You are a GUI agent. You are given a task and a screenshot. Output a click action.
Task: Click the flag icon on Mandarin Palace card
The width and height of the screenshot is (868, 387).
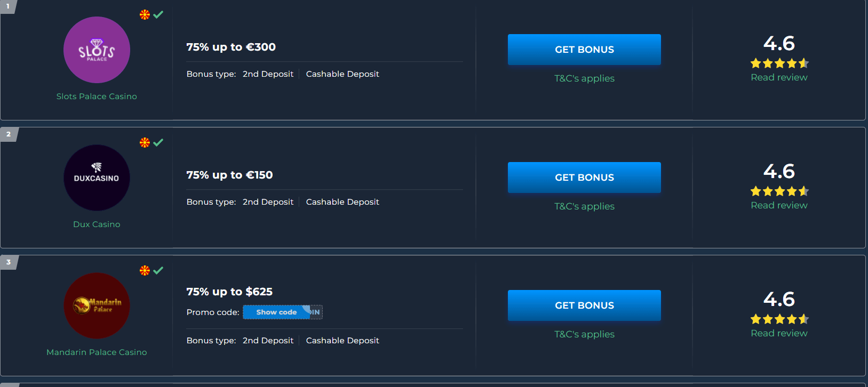pyautogui.click(x=145, y=270)
